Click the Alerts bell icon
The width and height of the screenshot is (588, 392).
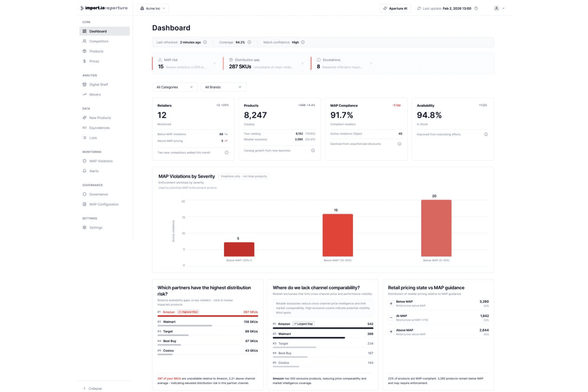tap(84, 171)
